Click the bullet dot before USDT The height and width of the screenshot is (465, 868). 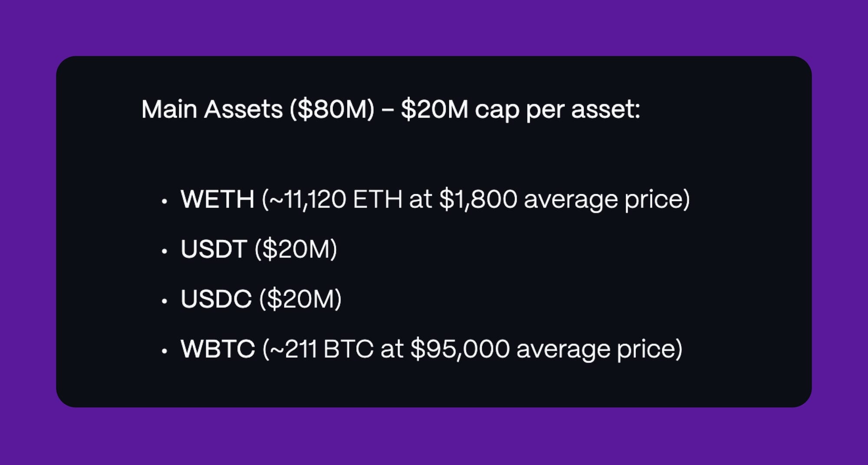[x=164, y=251]
